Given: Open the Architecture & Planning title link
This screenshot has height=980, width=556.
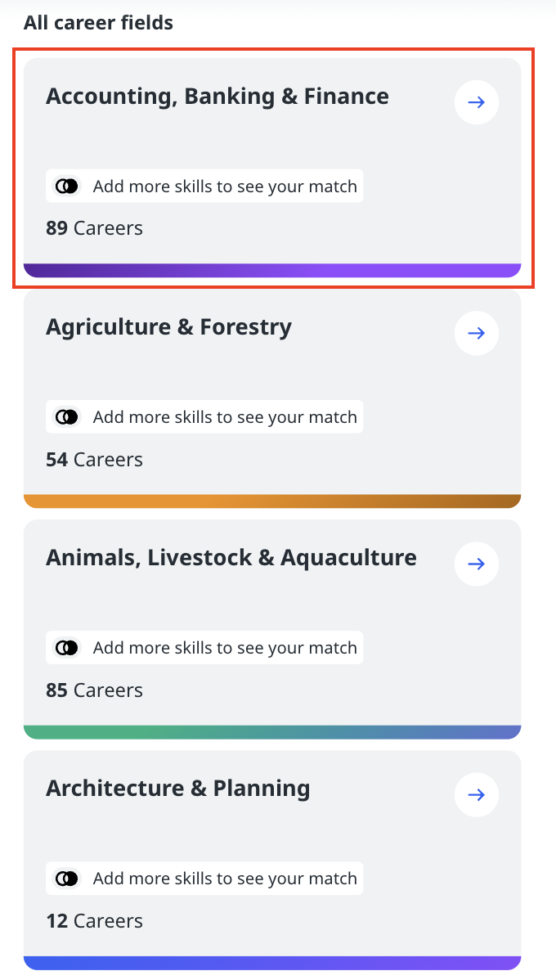Looking at the screenshot, I should pyautogui.click(x=178, y=789).
